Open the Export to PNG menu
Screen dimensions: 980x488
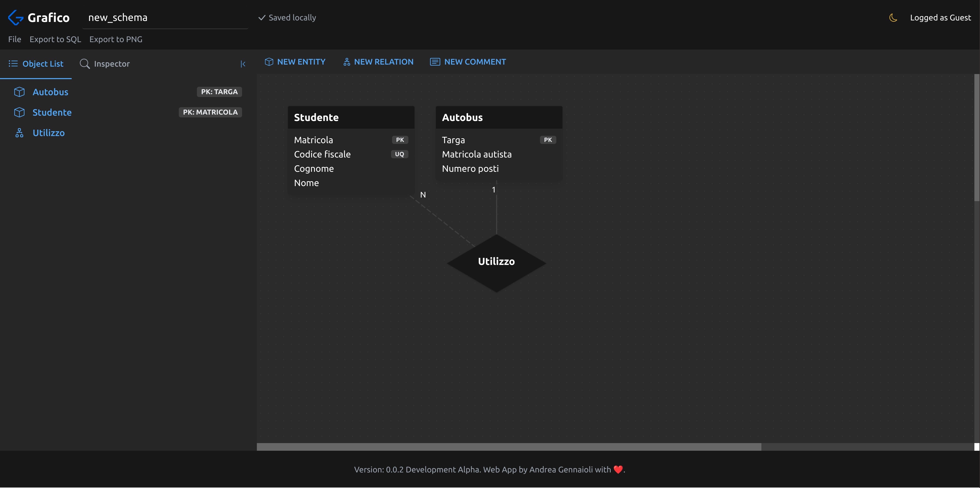[x=116, y=39]
